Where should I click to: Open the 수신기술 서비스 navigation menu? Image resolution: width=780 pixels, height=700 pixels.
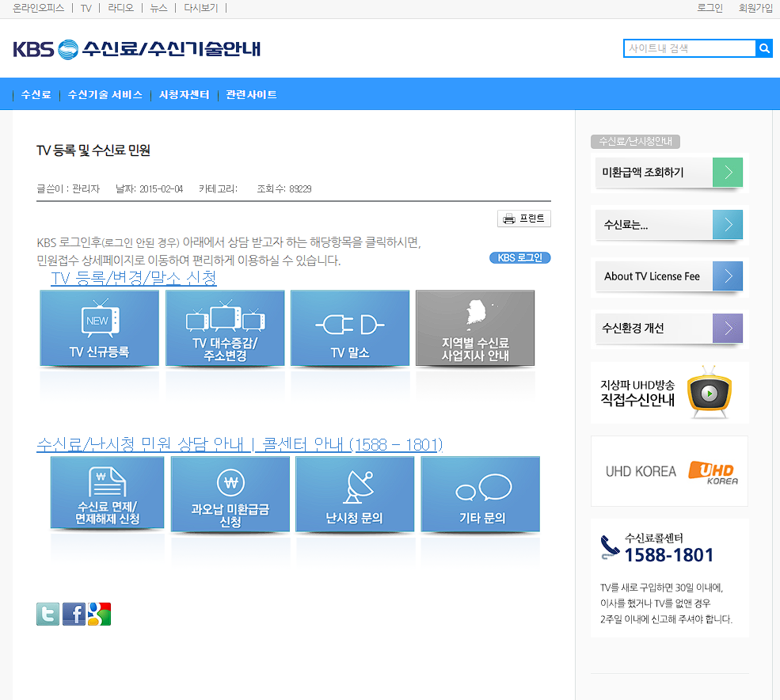click(105, 94)
